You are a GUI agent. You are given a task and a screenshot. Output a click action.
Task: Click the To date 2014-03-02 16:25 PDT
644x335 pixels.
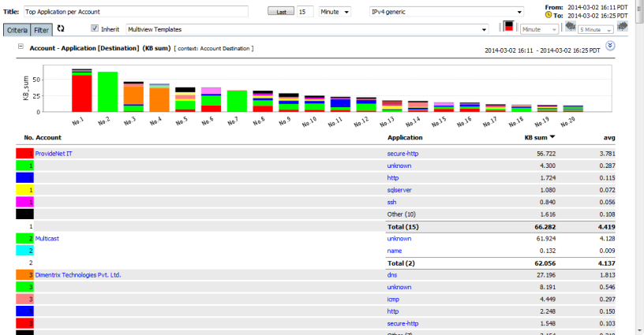pyautogui.click(x=597, y=16)
